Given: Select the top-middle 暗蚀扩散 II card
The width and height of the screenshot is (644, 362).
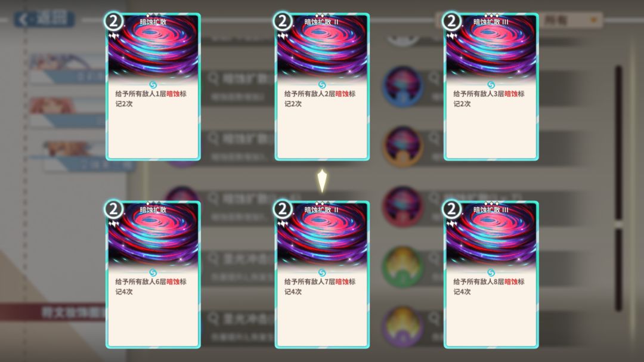Looking at the screenshot, I should (x=322, y=86).
